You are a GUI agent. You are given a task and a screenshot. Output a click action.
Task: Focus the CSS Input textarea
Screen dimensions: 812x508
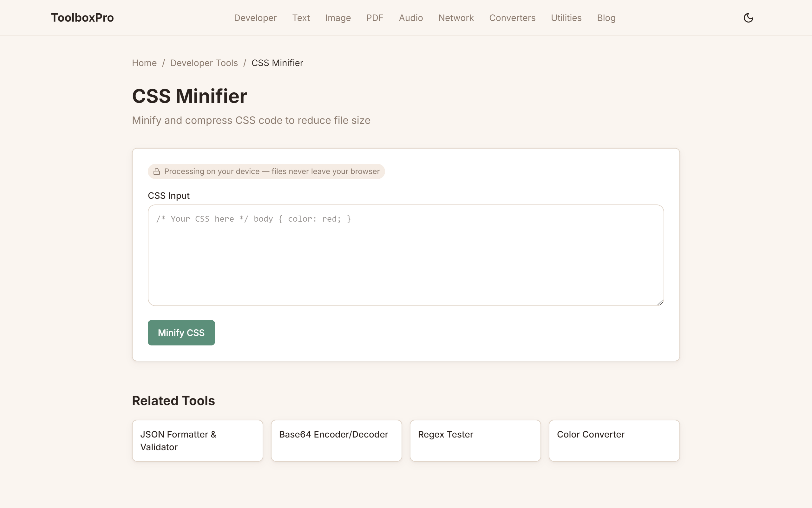(406, 255)
